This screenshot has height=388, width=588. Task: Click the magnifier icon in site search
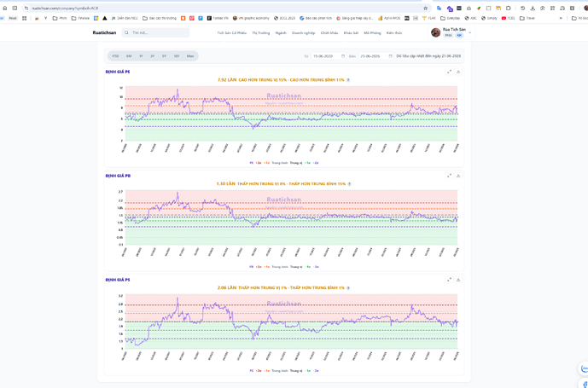click(x=127, y=32)
